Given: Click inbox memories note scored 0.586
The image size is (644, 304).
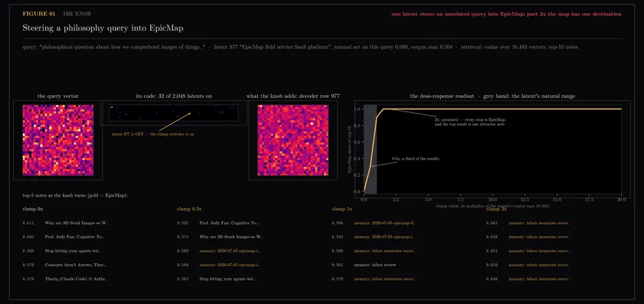Looking at the screenshot, I should click(x=385, y=251).
